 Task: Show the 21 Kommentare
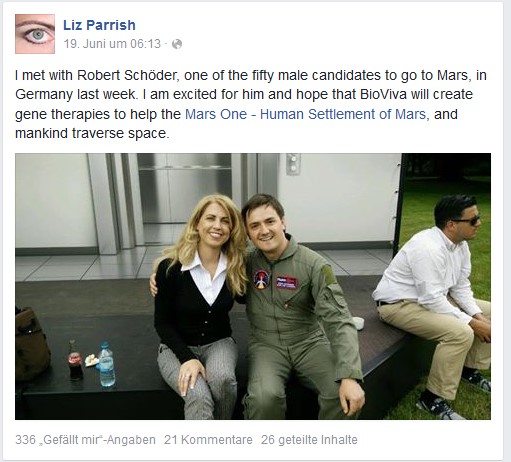pyautogui.click(x=208, y=440)
